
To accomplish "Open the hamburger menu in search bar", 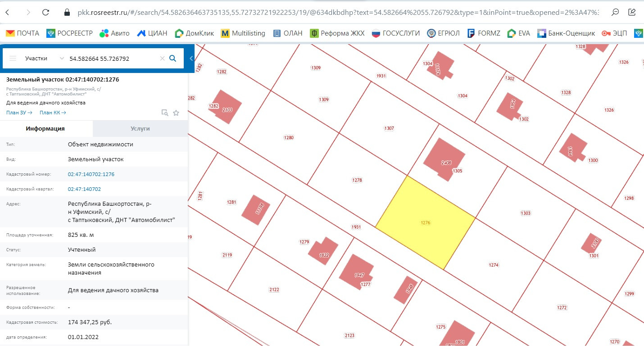I will tap(13, 59).
